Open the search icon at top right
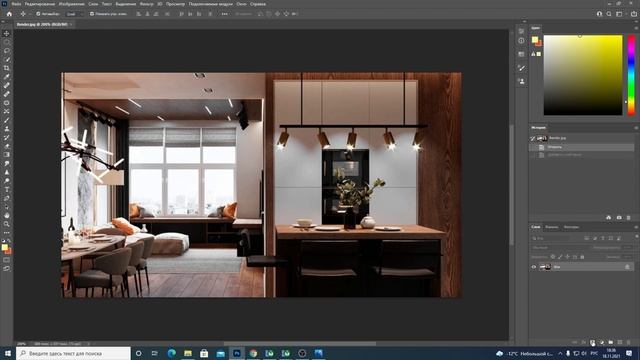Viewport: 640px width, 360px height. 609,14
